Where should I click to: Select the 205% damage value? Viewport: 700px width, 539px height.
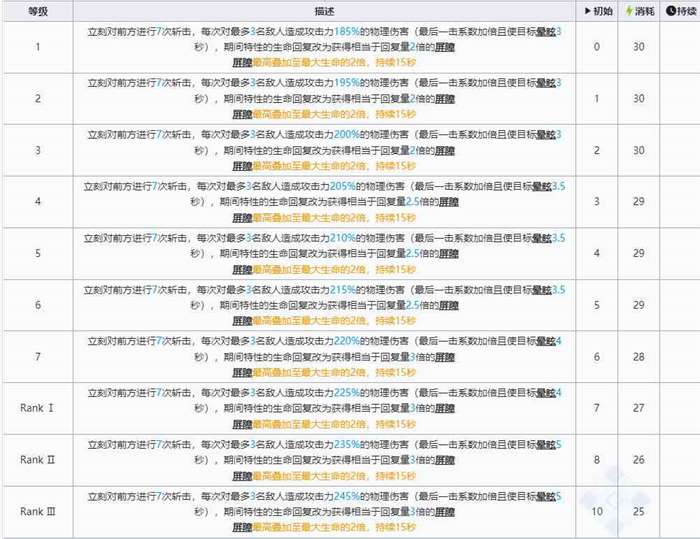pos(342,186)
